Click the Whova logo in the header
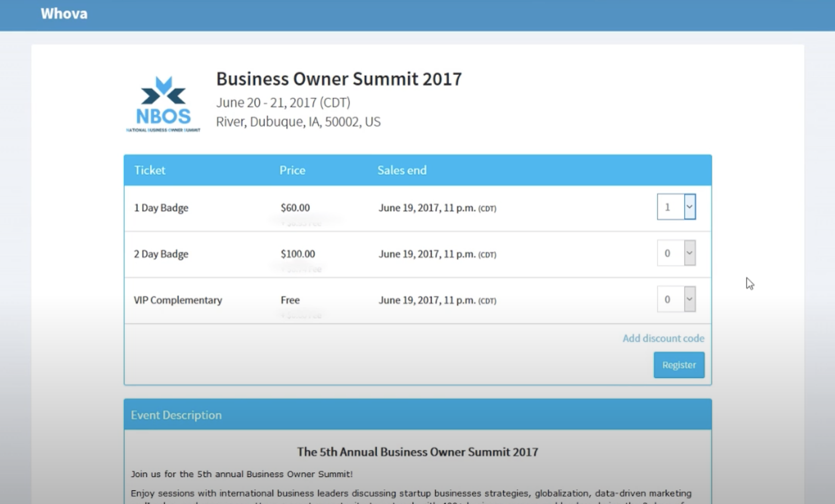 click(64, 14)
